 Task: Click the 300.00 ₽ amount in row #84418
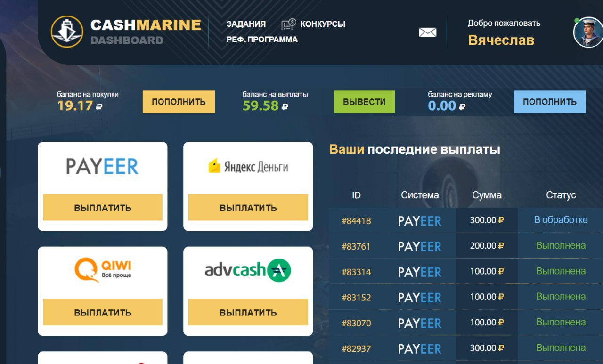click(x=487, y=220)
